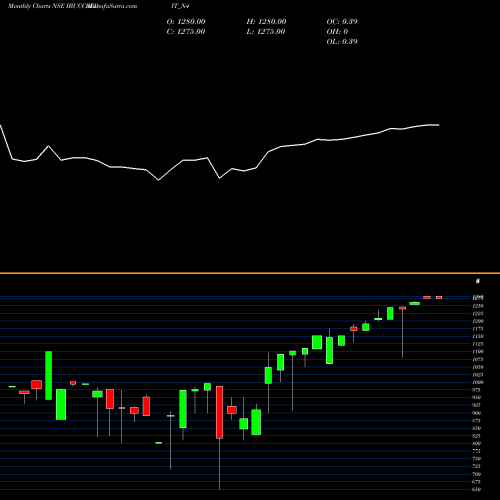Click the 'OL: 0.39' value
The height and width of the screenshot is (500, 500).
coord(342,42)
